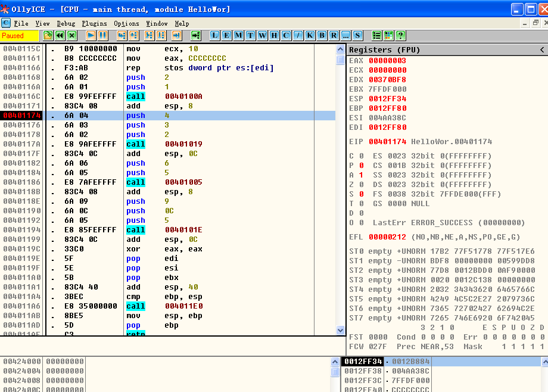Open the Debug menu
548x392 pixels.
coord(66,23)
